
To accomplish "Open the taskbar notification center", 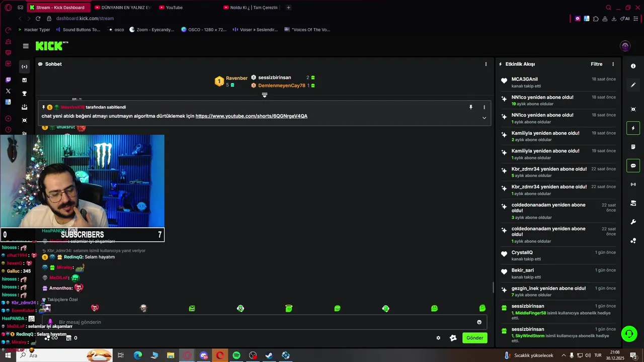I will (633, 355).
